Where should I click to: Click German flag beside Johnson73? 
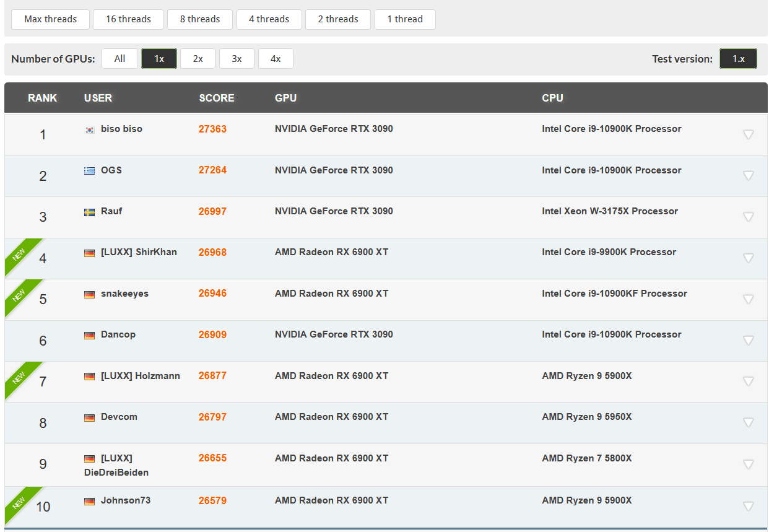[90, 501]
